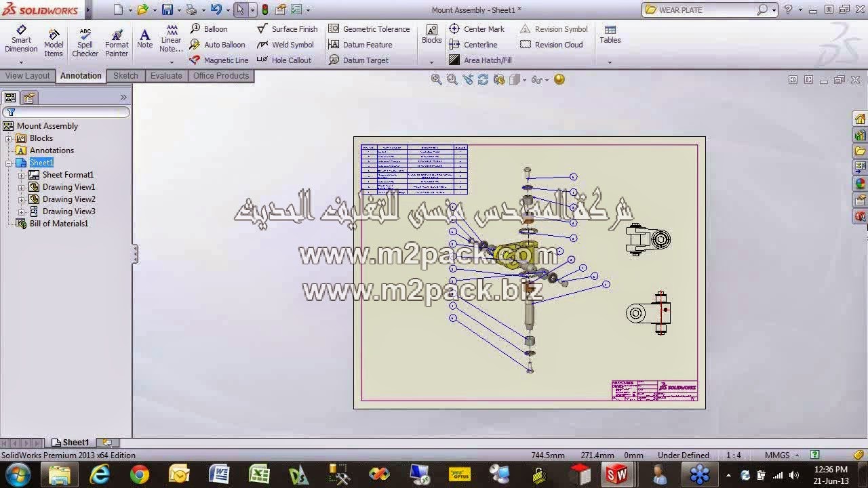
Task: Click the Auto Balloon tool
Action: click(218, 45)
